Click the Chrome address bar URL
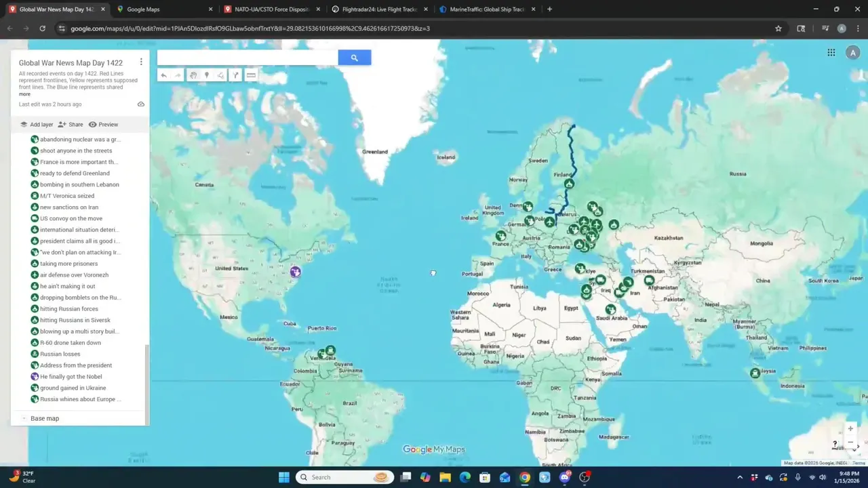This screenshot has width=868, height=488. 250,28
